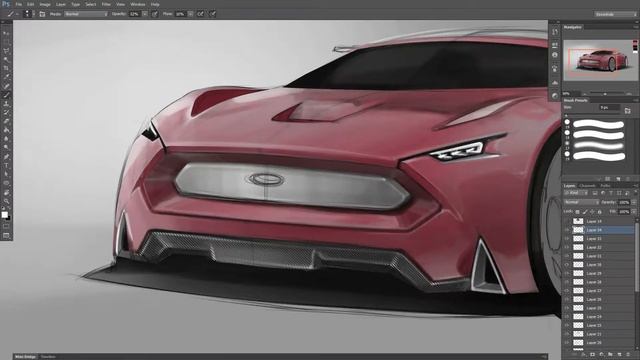This screenshot has width=640, height=360.
Task: Open the Image menu
Action: coord(45,4)
